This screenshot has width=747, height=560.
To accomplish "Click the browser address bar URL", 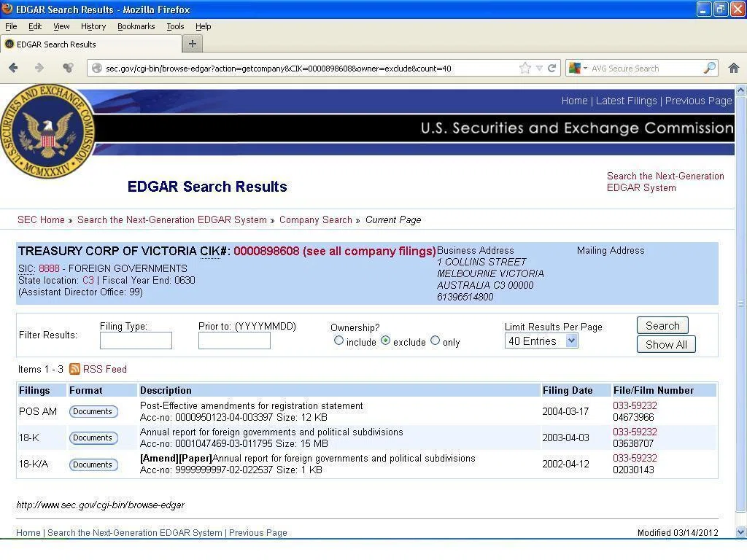I will pos(278,68).
